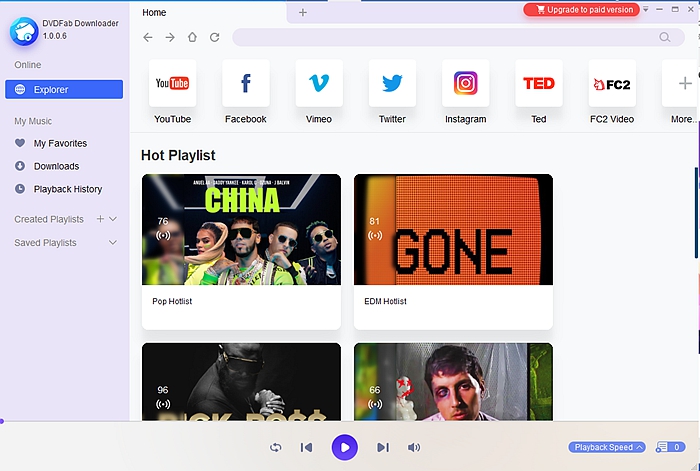This screenshot has width=700, height=471.
Task: Reload the page with refresh icon
Action: 215,38
